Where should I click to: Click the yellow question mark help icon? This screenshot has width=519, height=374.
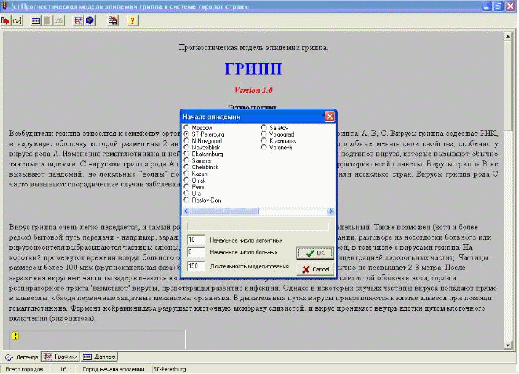coord(132,21)
